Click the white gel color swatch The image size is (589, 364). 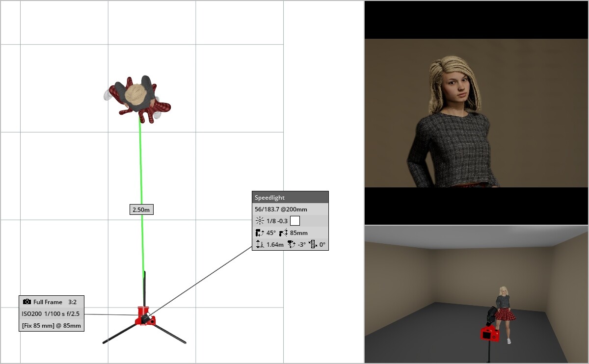(x=295, y=221)
